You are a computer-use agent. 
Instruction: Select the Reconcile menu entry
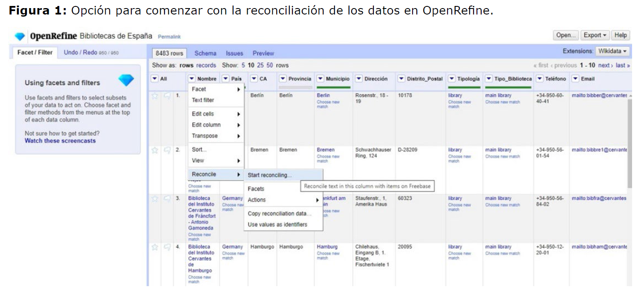[x=216, y=175]
